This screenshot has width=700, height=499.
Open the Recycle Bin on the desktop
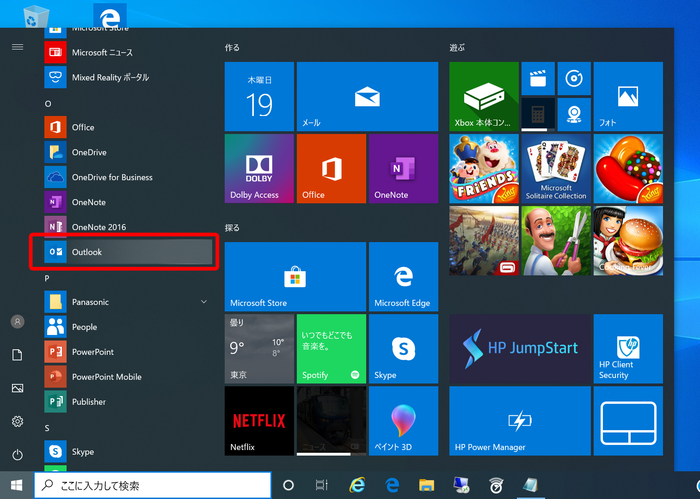pos(36,17)
